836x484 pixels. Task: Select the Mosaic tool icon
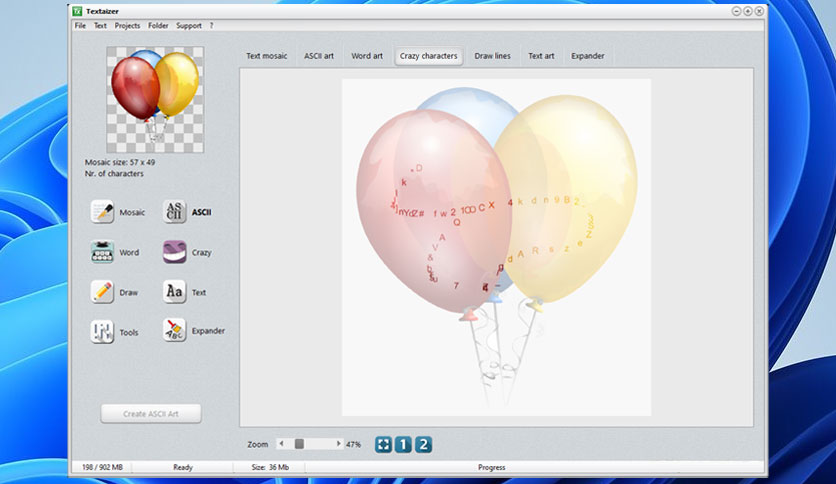102,212
